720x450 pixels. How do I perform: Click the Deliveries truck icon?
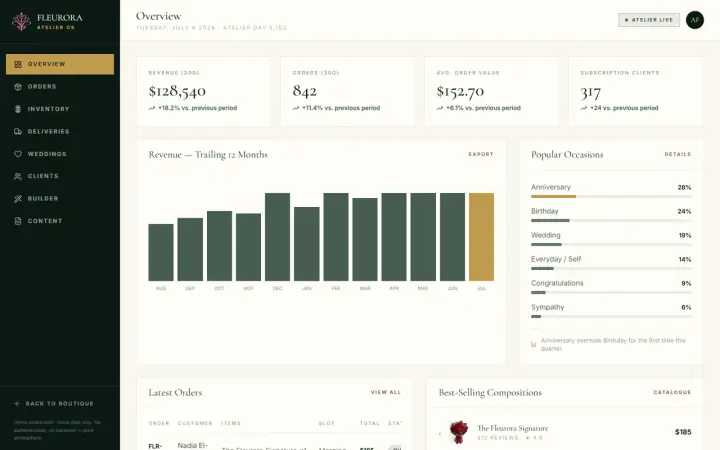18,132
